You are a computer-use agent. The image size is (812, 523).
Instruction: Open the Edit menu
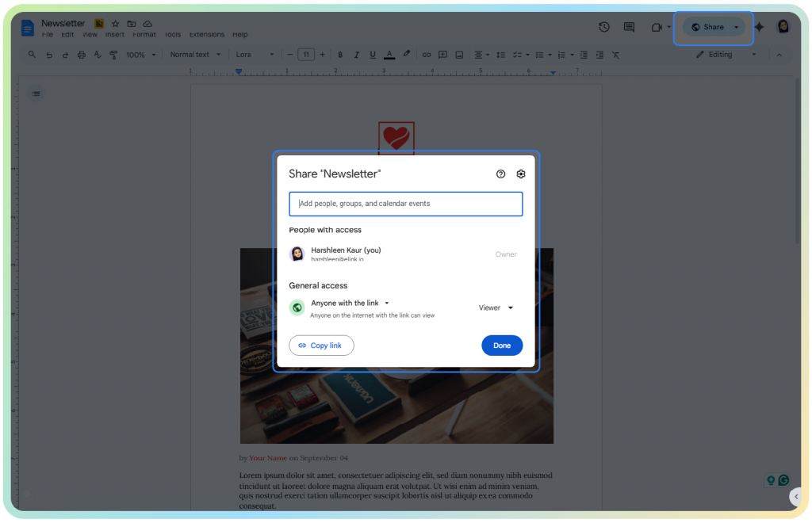67,34
